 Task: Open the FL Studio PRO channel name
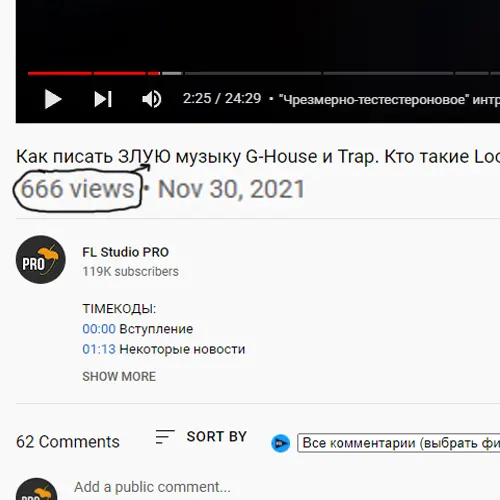(x=125, y=252)
